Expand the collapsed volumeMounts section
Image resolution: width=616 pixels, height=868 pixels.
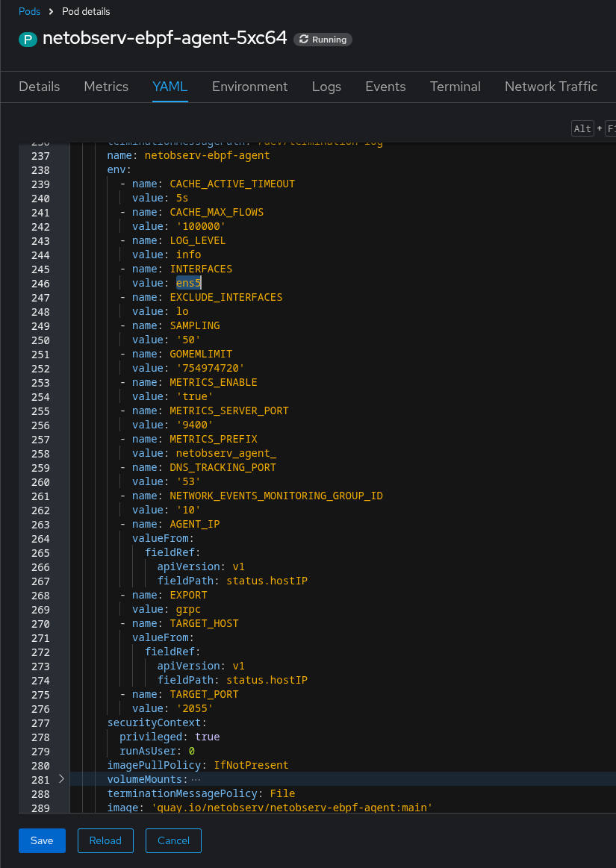(x=61, y=779)
